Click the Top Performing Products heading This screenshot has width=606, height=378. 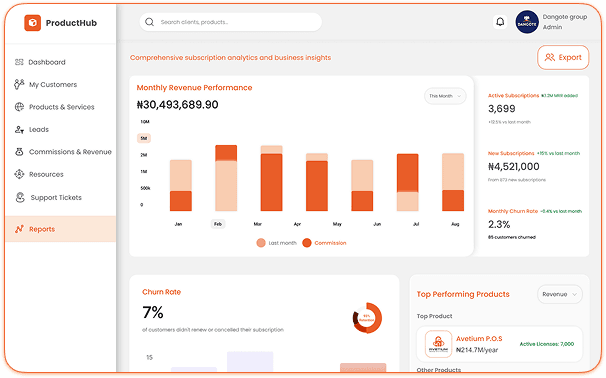463,295
